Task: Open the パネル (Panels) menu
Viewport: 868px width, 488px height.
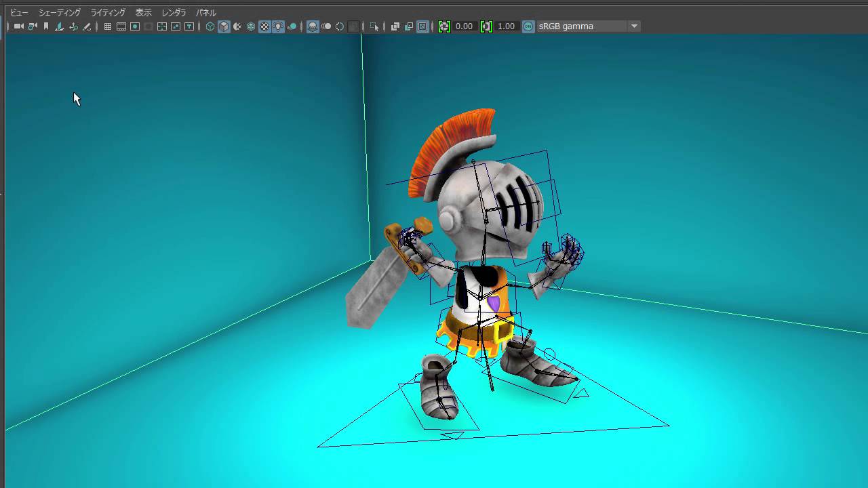Action: tap(205, 12)
